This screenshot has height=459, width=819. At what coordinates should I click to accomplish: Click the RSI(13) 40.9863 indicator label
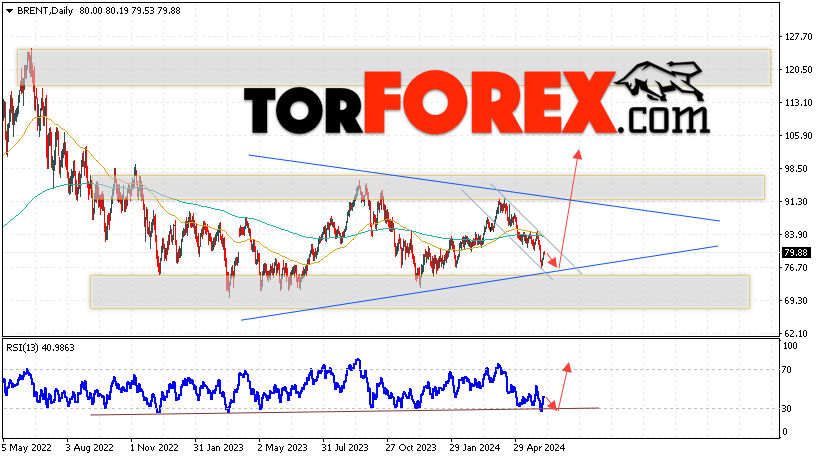40,348
